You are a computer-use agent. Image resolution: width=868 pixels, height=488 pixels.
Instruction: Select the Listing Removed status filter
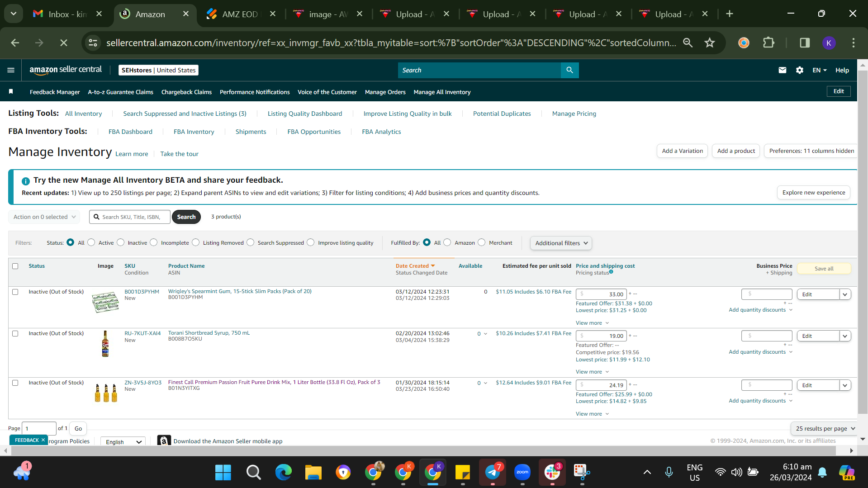[196, 242]
